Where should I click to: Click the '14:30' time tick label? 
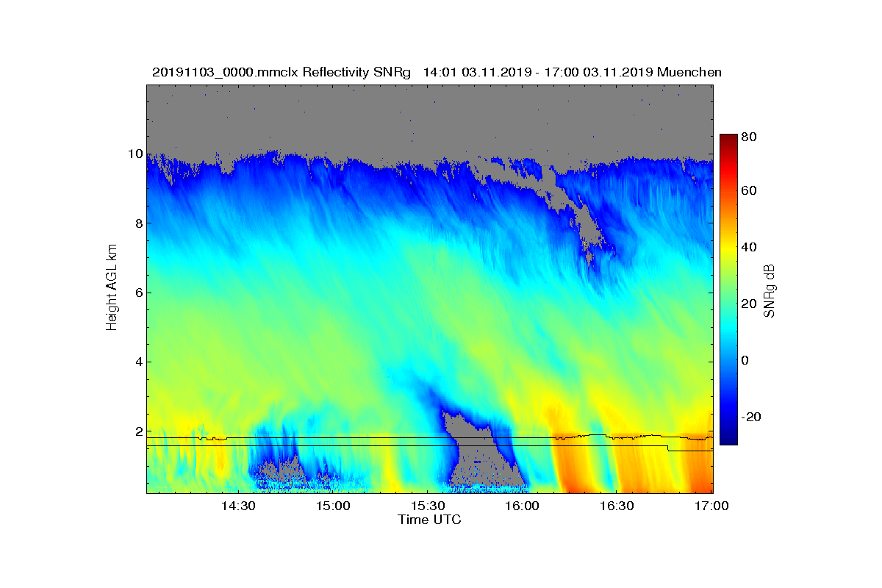[x=239, y=506]
